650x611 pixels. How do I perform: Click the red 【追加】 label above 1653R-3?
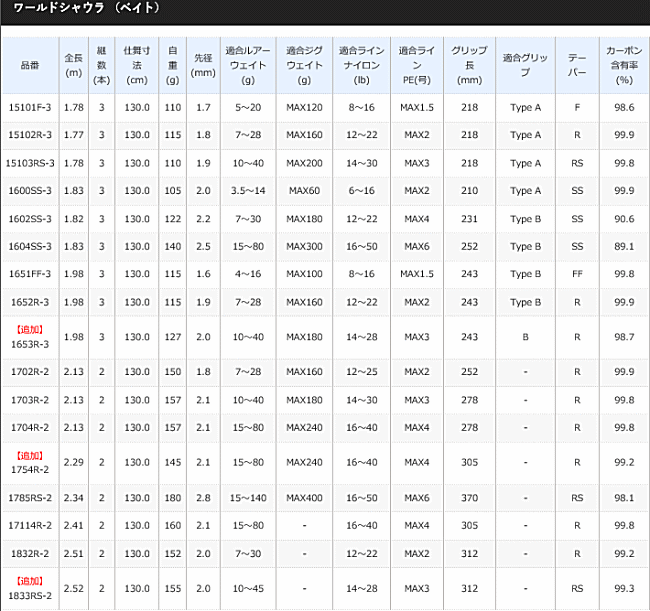pyautogui.click(x=30, y=330)
